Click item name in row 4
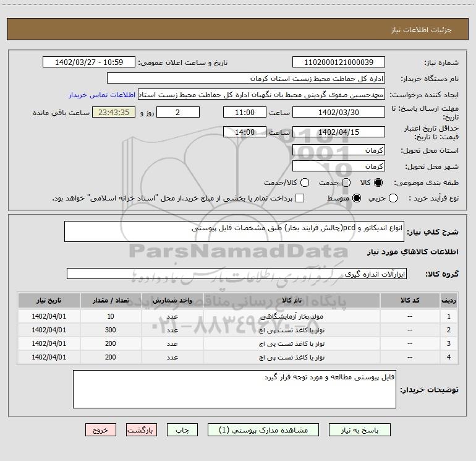The width and height of the screenshot is (476, 461). pos(291,358)
